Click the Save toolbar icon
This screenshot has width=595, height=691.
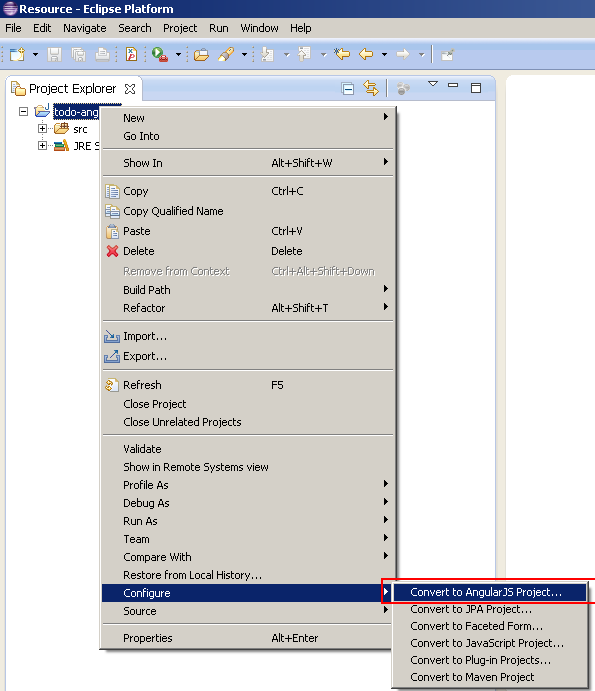(55, 55)
